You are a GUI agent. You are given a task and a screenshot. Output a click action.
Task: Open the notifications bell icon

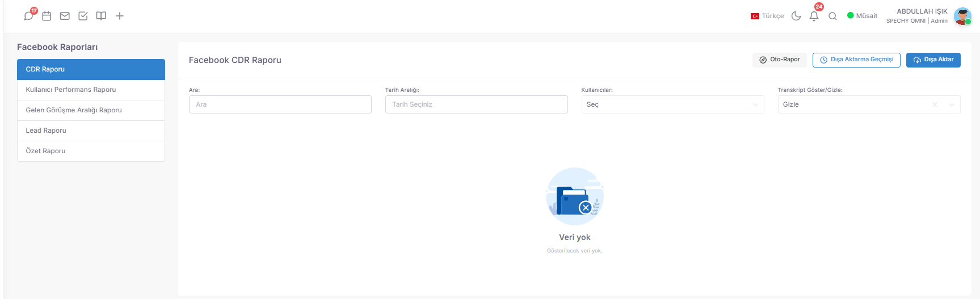pyautogui.click(x=814, y=16)
